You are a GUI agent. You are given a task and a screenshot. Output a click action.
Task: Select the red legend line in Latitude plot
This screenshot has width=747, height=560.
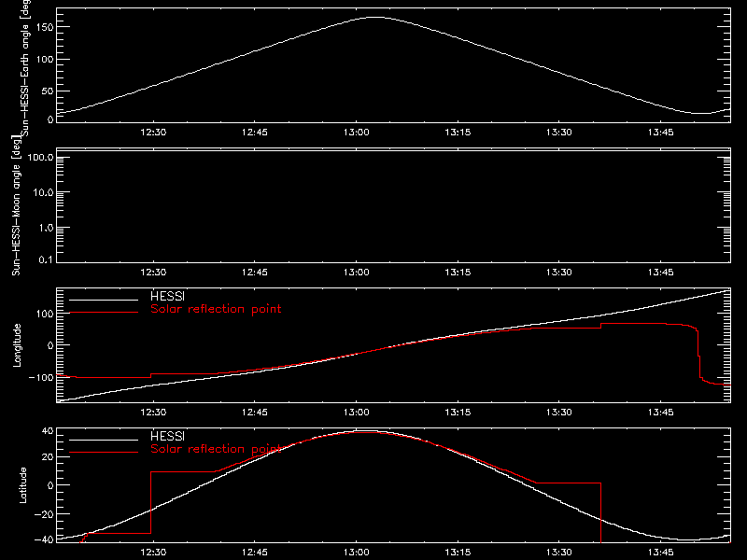click(x=104, y=453)
